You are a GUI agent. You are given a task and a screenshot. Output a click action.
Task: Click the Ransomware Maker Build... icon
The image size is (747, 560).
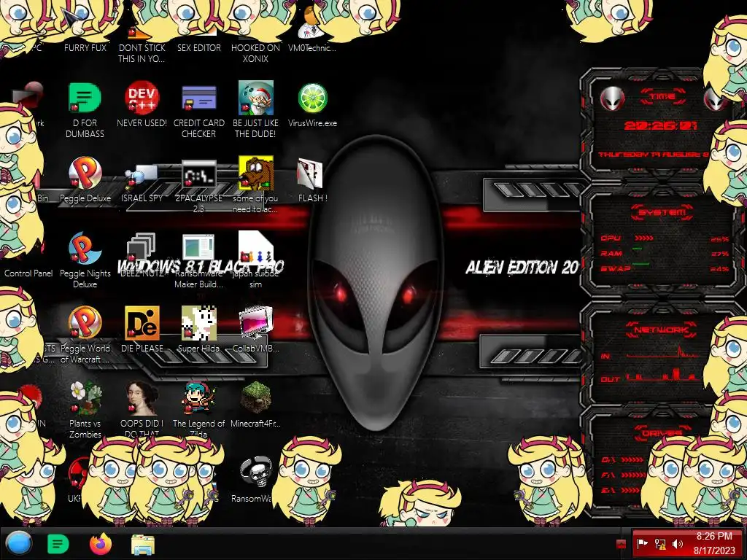coord(198,248)
